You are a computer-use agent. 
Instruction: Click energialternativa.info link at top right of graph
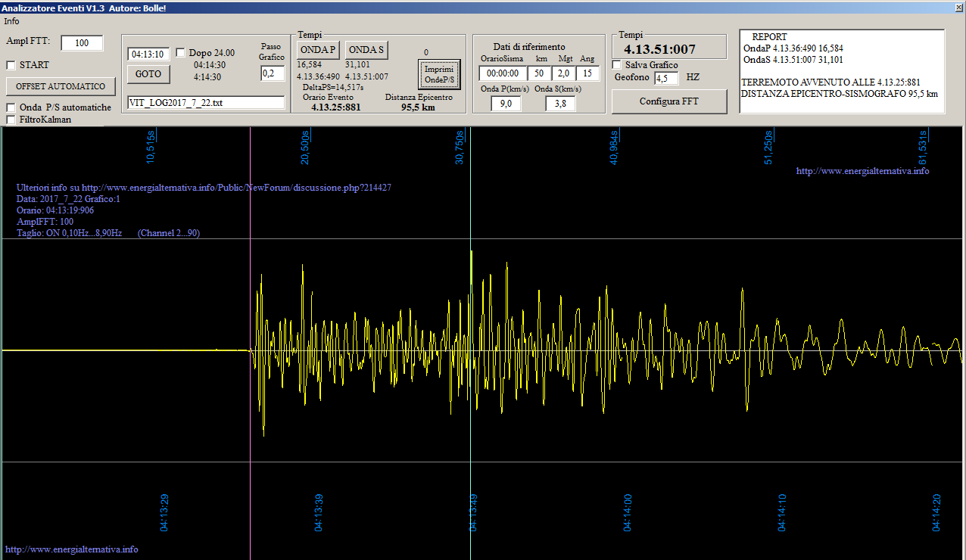(x=862, y=171)
